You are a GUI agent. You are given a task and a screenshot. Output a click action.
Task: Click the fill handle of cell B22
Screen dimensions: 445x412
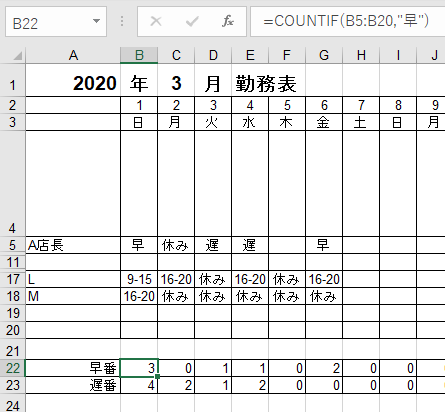pos(157,377)
